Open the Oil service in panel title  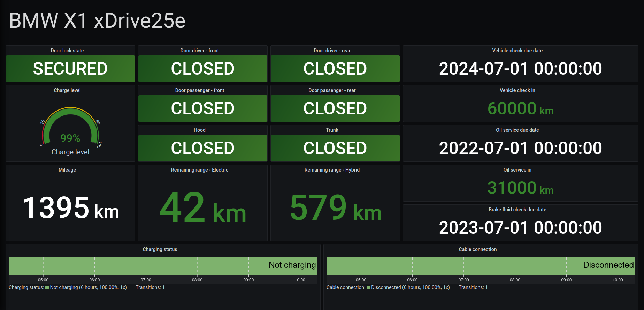point(517,170)
